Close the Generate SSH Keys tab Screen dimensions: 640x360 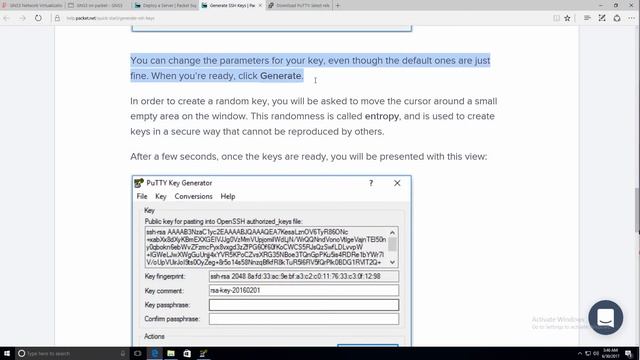[260, 5]
